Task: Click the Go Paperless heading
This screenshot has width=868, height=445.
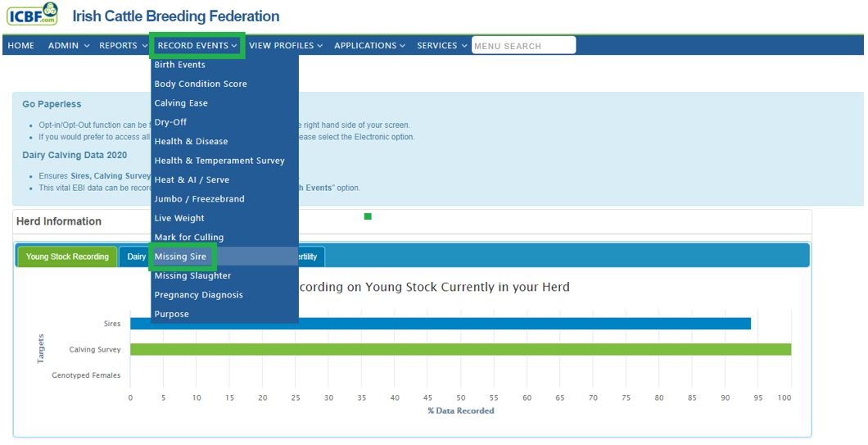Action: [52, 104]
